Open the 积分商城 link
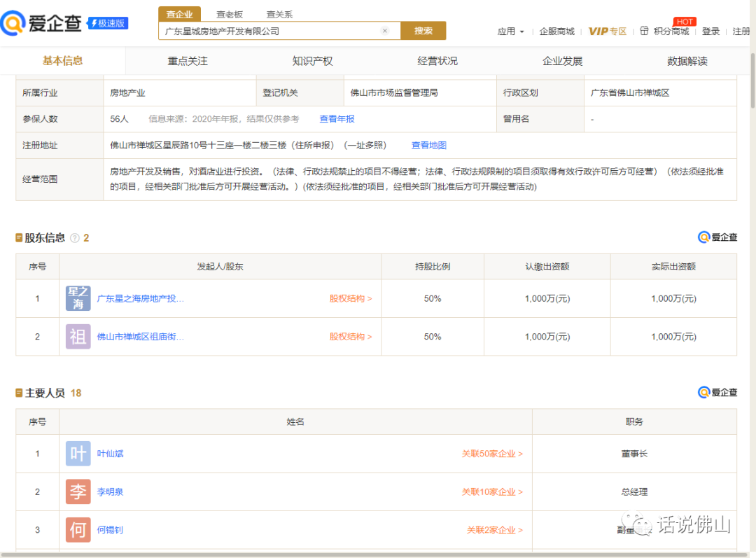The width and height of the screenshot is (756, 558). (x=671, y=32)
